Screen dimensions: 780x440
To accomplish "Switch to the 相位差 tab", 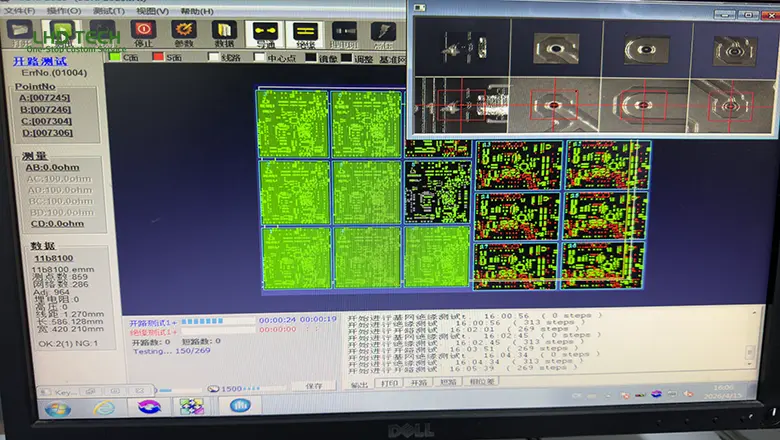I will click(x=482, y=382).
